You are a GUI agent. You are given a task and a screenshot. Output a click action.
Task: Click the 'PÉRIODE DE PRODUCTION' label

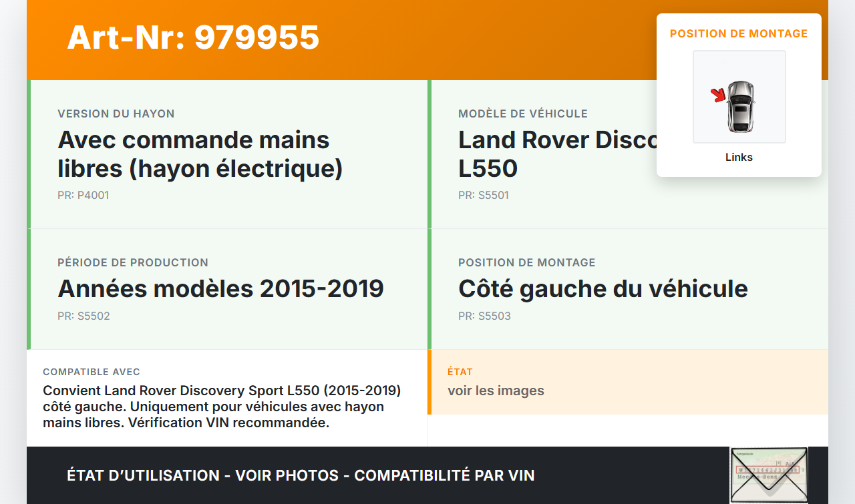tap(133, 263)
